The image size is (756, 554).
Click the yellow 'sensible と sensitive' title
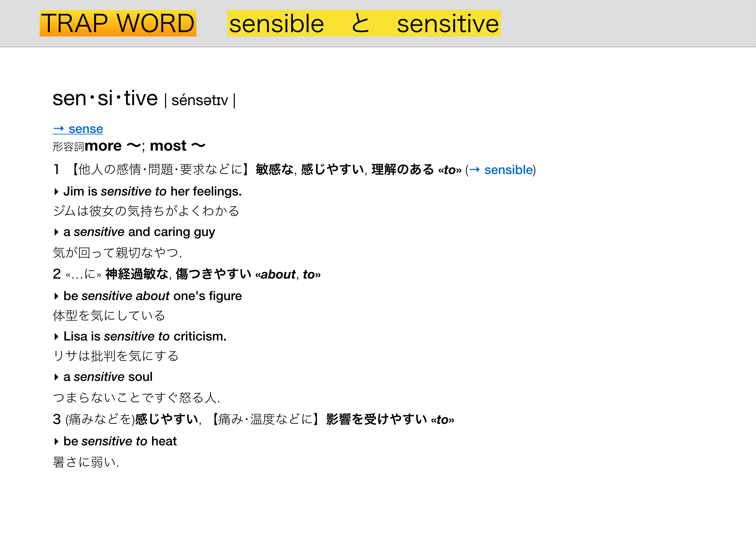pyautogui.click(x=364, y=23)
